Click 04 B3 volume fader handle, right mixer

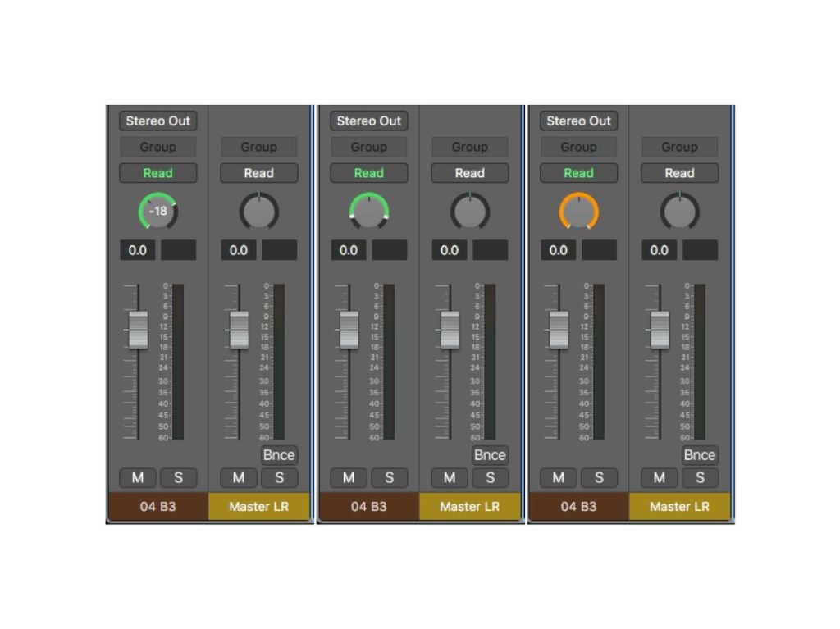pos(559,330)
